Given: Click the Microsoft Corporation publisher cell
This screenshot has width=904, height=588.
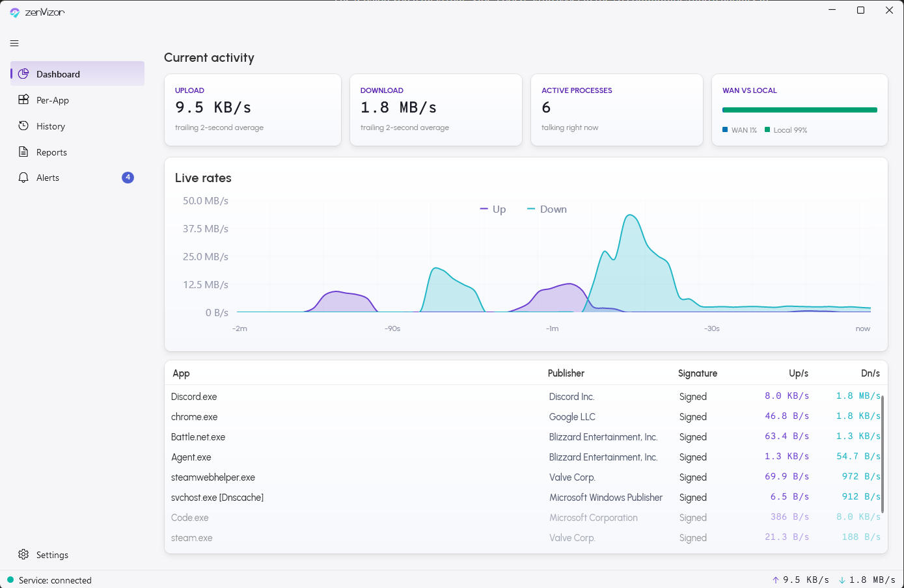Looking at the screenshot, I should coord(594,517).
